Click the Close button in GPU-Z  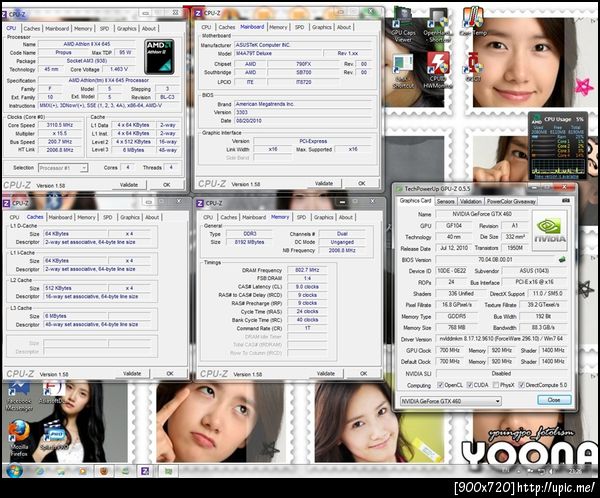point(554,400)
